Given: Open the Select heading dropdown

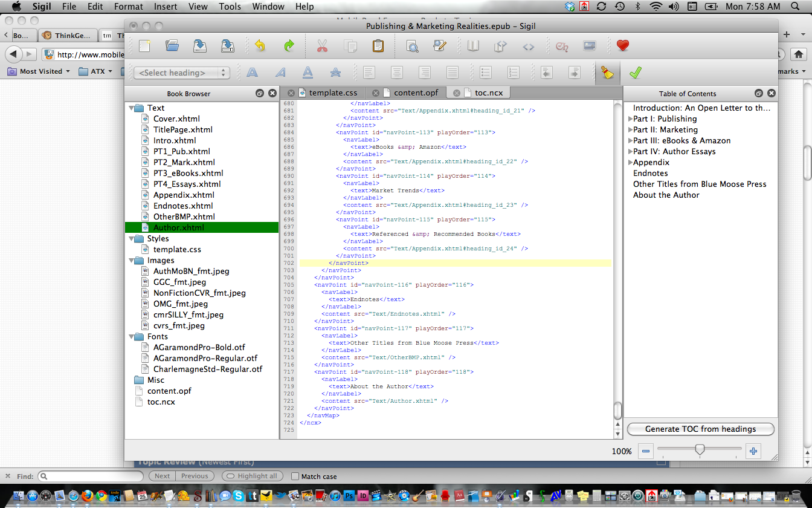Looking at the screenshot, I should [181, 73].
